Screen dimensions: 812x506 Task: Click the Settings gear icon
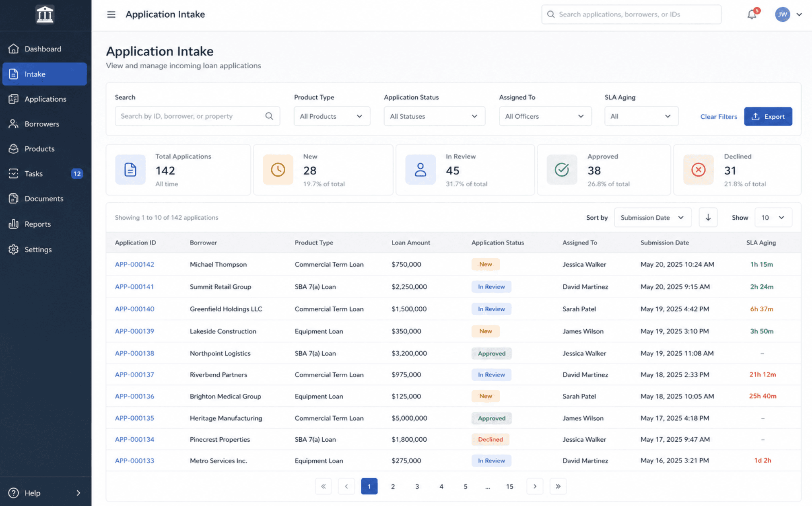pyautogui.click(x=14, y=249)
